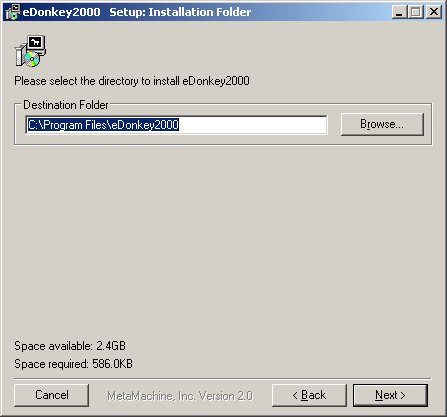
Task: Click the 'Please select the directory' instruction text
Action: 132,81
